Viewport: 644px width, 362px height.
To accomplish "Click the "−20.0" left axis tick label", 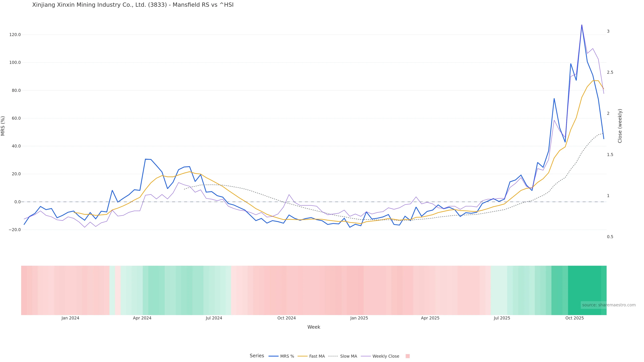I will click(x=14, y=230).
